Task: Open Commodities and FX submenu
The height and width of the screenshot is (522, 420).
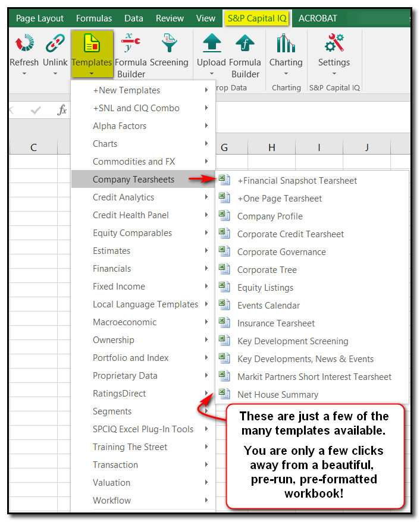Action: tap(143, 162)
